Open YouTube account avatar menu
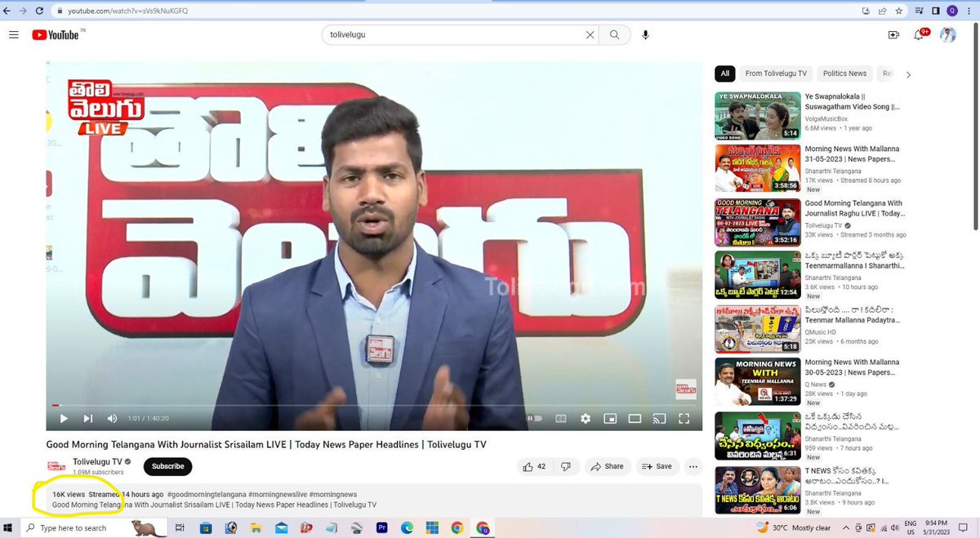The height and width of the screenshot is (538, 980). [947, 35]
